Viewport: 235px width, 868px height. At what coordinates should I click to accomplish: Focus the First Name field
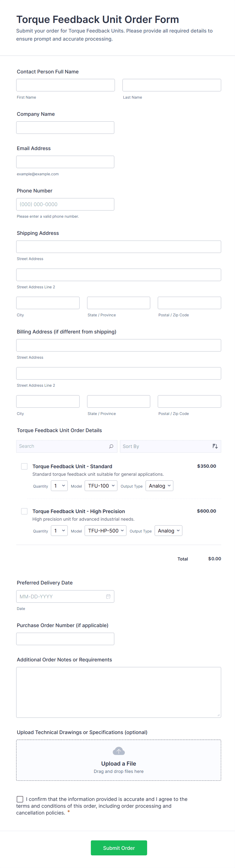(x=65, y=85)
